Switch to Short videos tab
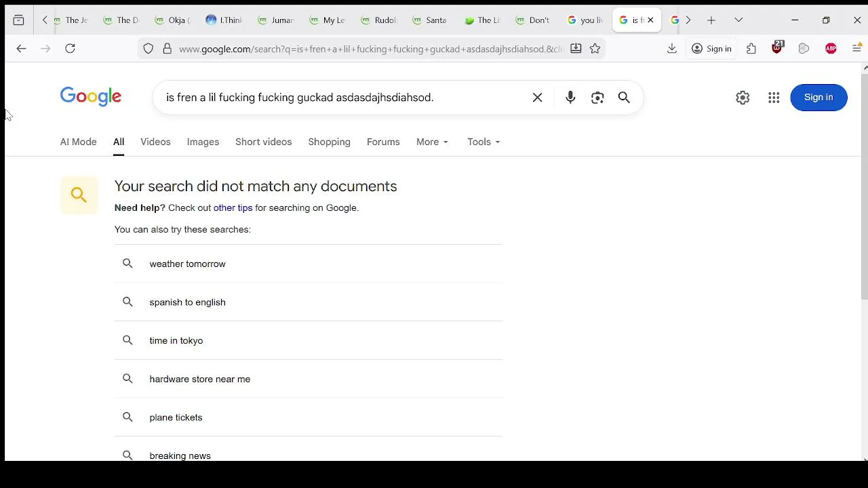This screenshot has height=488, width=868. 263,142
